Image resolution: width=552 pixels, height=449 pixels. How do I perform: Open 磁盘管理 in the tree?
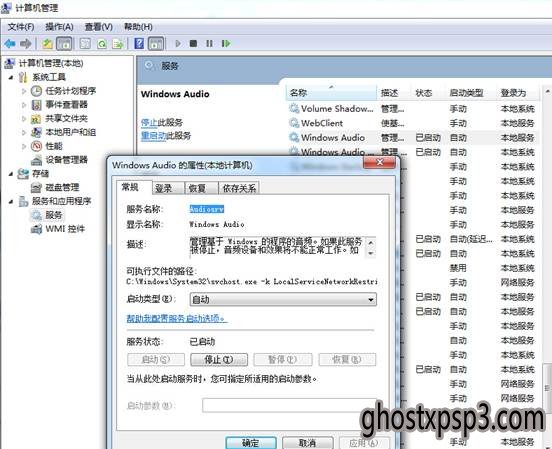pyautogui.click(x=62, y=187)
